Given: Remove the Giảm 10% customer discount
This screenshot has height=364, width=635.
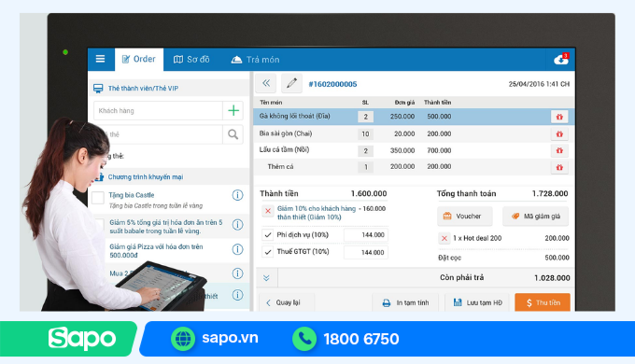Looking at the screenshot, I should (x=268, y=211).
